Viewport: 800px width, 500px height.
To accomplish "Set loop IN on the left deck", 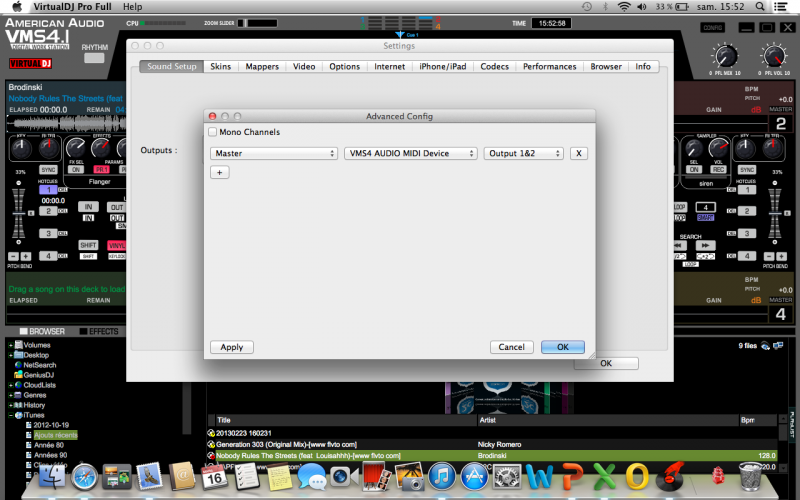I will coord(88,207).
